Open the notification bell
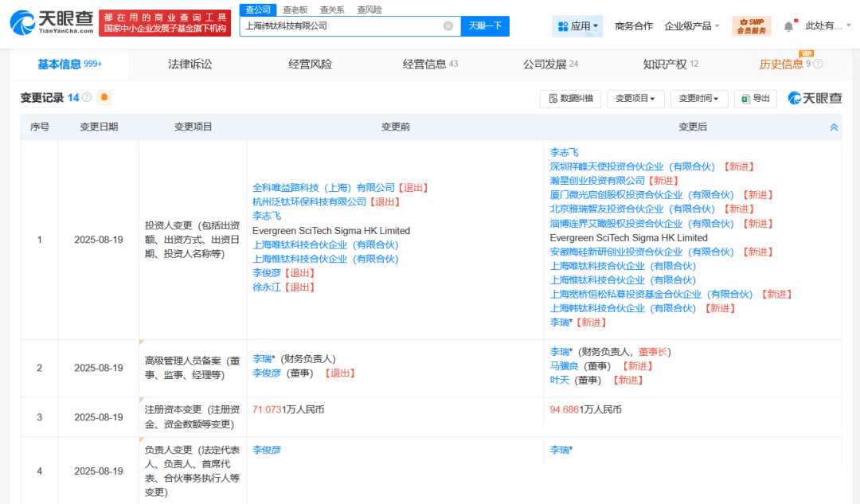860x504 pixels. click(788, 25)
